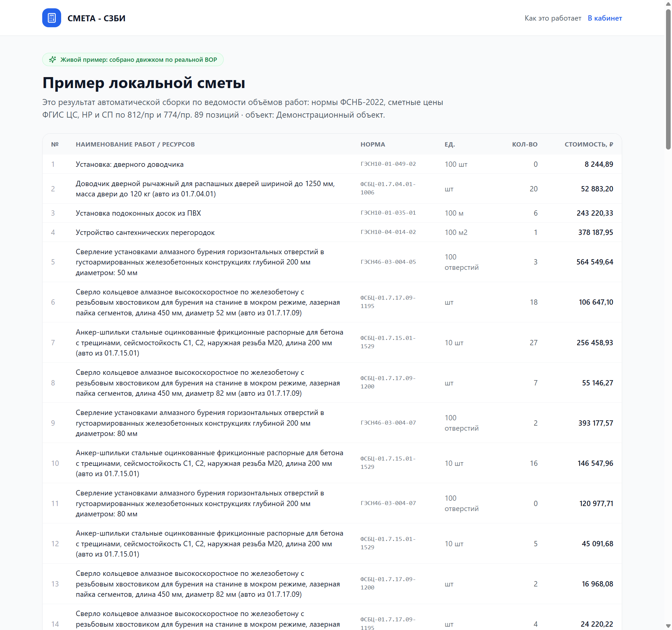This screenshot has height=630, width=672.
Task: Click cost value '120 977,71'
Action: pos(596,504)
